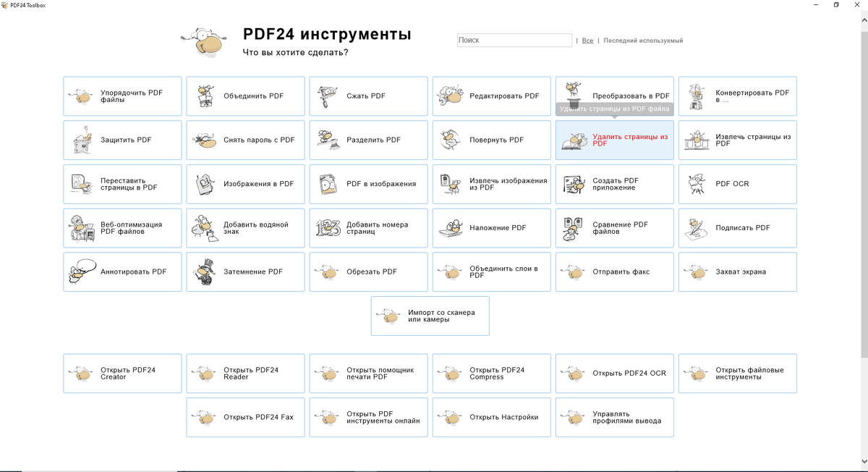Open Управлять профилями вывода

pyautogui.click(x=614, y=418)
